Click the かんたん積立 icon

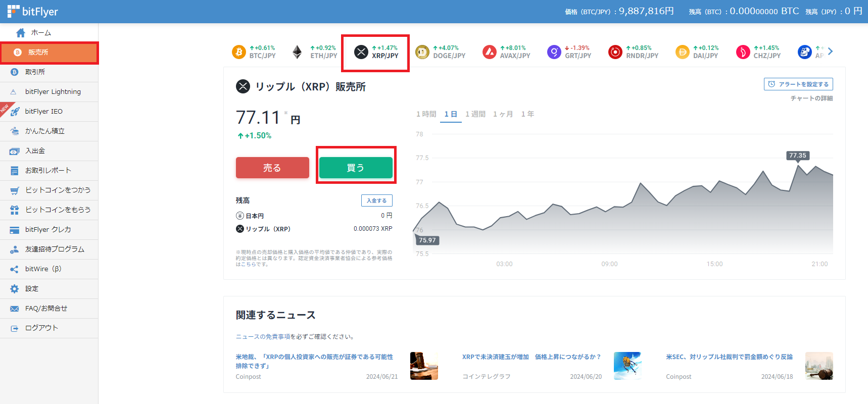click(15, 131)
